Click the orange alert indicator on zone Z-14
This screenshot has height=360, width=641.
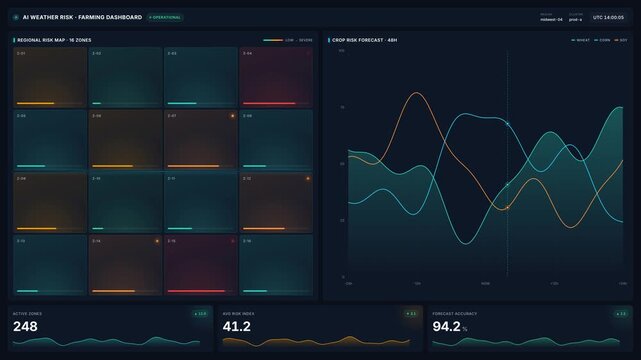pyautogui.click(x=157, y=241)
